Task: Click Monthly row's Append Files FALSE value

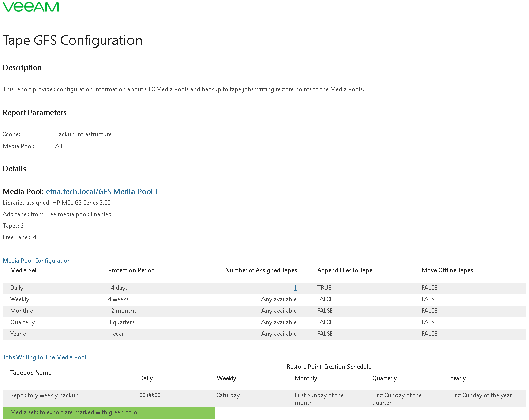Action: [325, 311]
